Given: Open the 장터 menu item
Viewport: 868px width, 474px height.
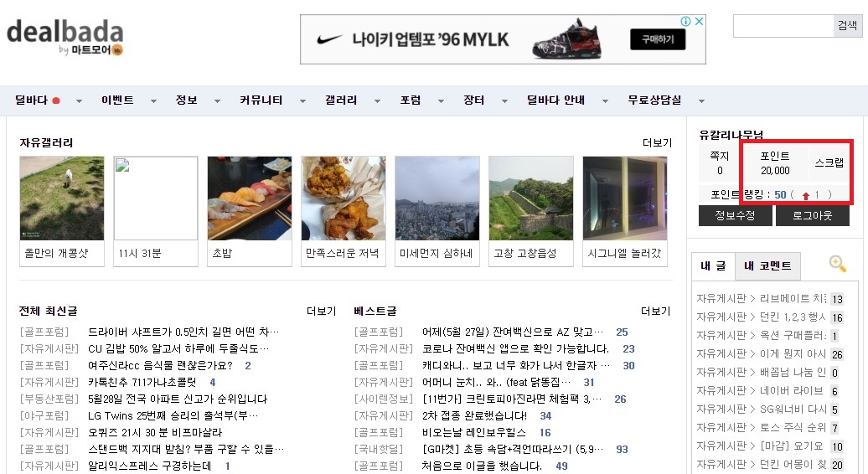Looking at the screenshot, I should pos(473,100).
